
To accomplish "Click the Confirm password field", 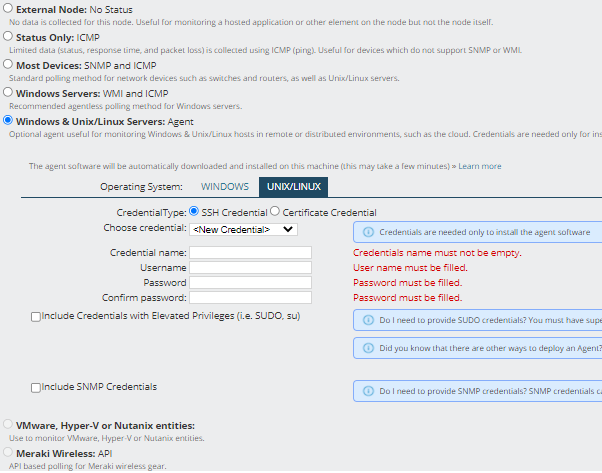I will tap(250, 298).
